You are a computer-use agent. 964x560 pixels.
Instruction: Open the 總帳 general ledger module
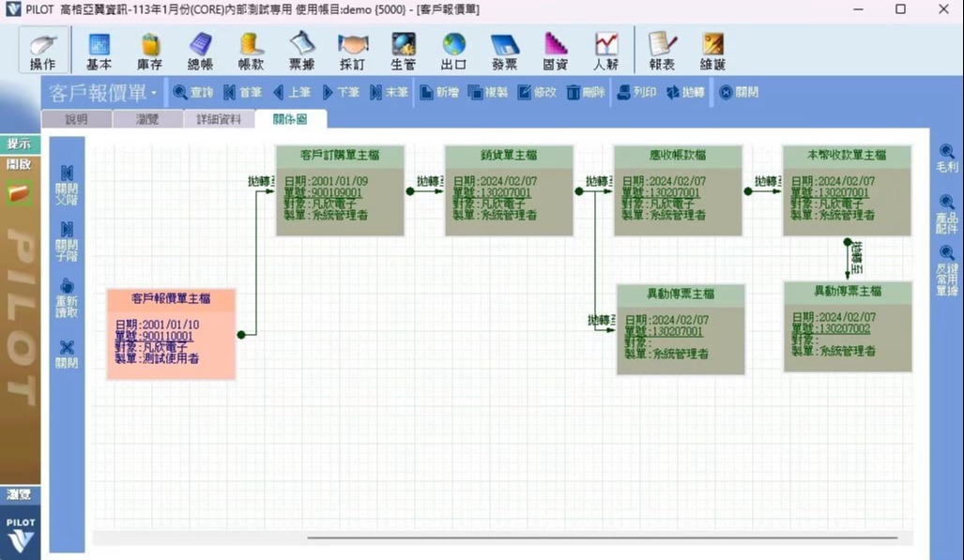(x=200, y=51)
